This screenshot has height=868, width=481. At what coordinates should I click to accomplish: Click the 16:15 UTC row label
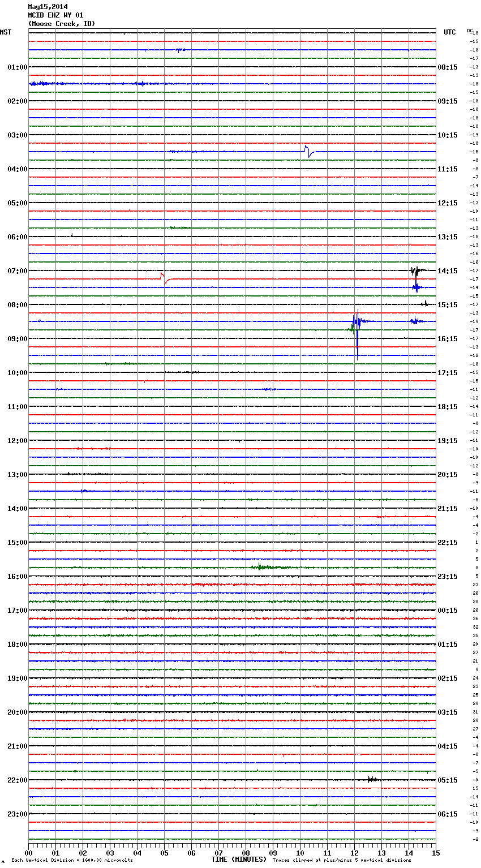click(x=448, y=339)
